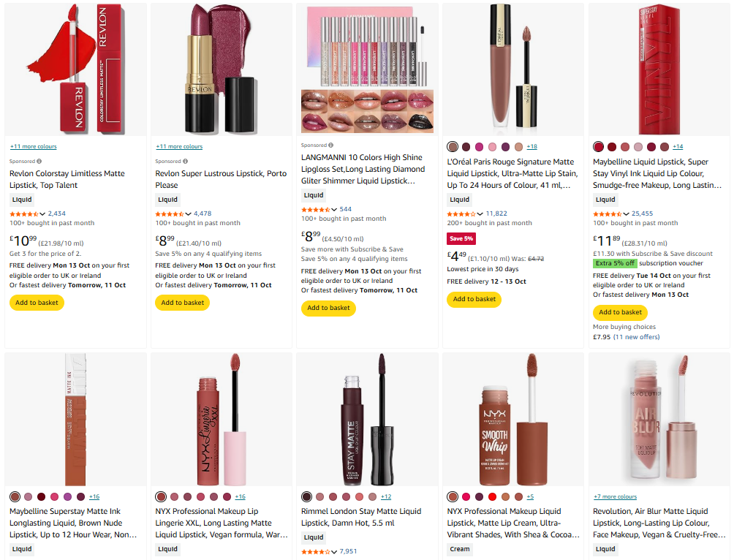Add Maybelline Super Stay Vinyl Ink to basket
The image size is (734, 560).
click(621, 312)
